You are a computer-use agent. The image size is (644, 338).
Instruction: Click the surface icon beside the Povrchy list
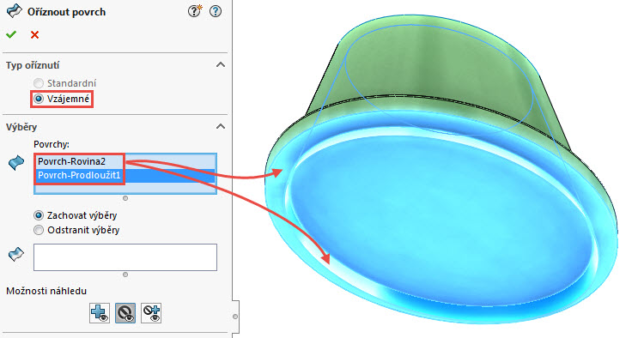click(x=16, y=163)
